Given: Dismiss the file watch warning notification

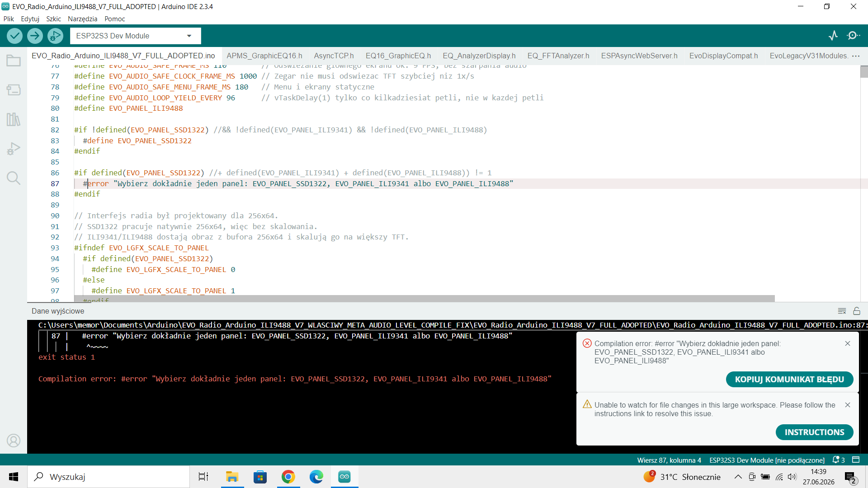Looking at the screenshot, I should pos(848,405).
